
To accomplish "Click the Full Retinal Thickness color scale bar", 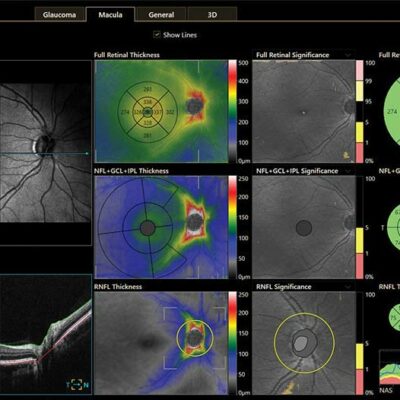I will [x=232, y=112].
